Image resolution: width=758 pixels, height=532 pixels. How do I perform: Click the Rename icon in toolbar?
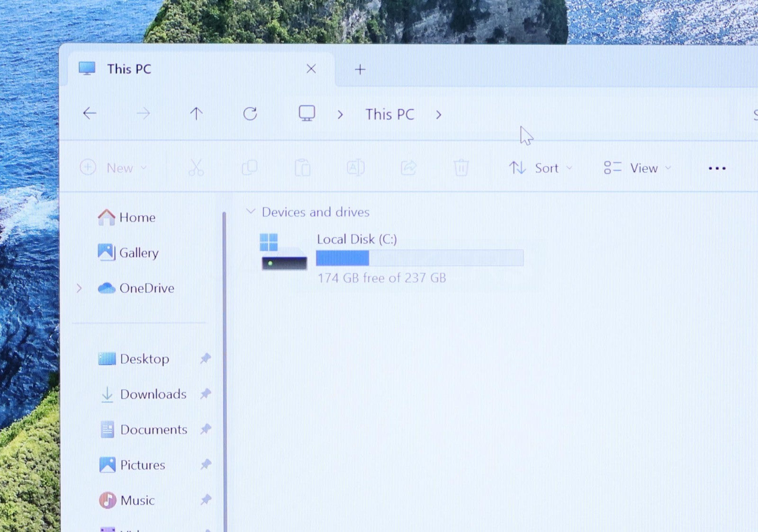coord(355,168)
